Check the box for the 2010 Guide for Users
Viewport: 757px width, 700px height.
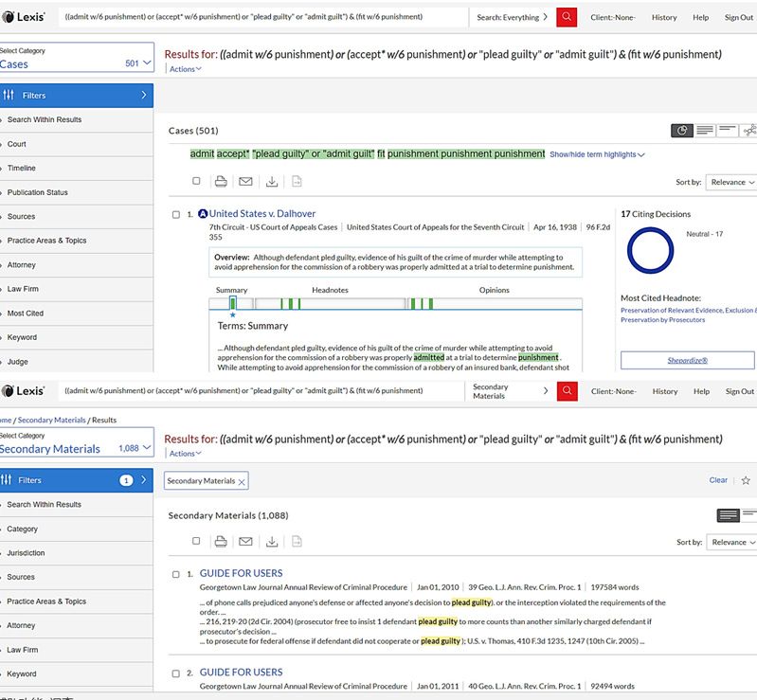tap(176, 574)
